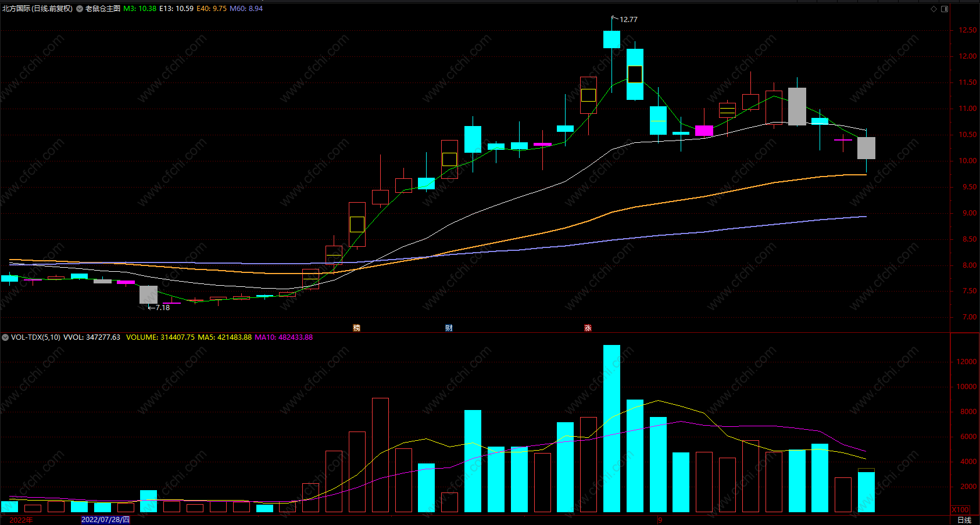Screen dimensions: 980x525
Task: Click the tallest cyan volume bar
Action: click(x=611, y=429)
